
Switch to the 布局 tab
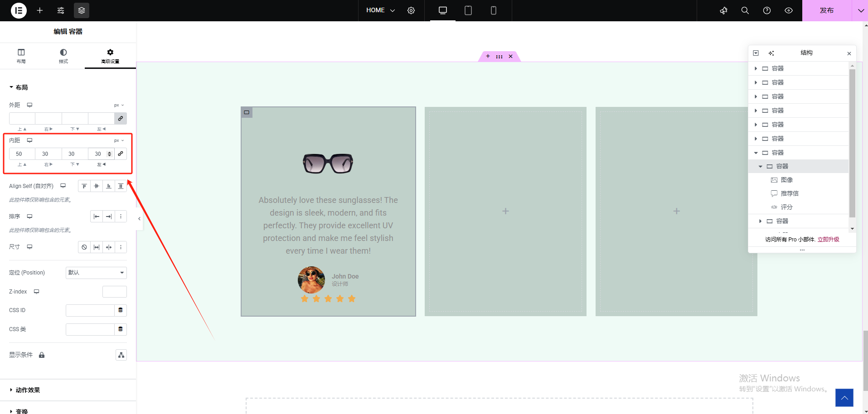[x=21, y=56]
